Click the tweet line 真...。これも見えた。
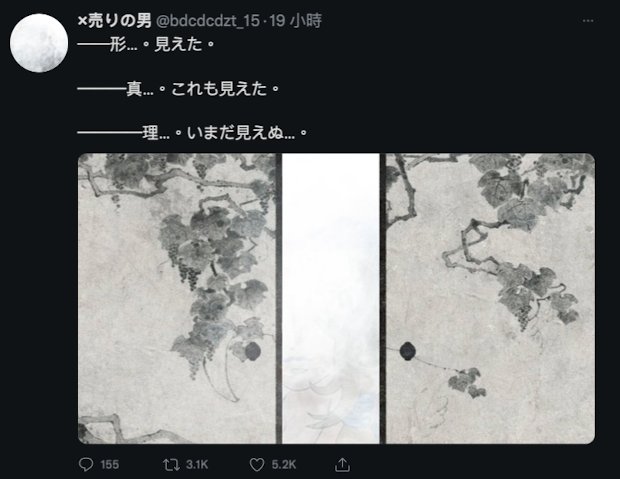 point(179,89)
